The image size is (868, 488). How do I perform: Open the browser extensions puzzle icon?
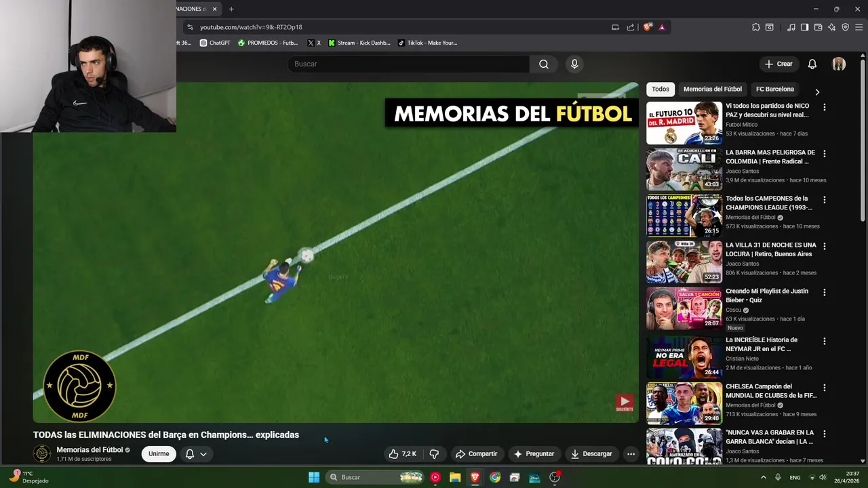tap(756, 27)
